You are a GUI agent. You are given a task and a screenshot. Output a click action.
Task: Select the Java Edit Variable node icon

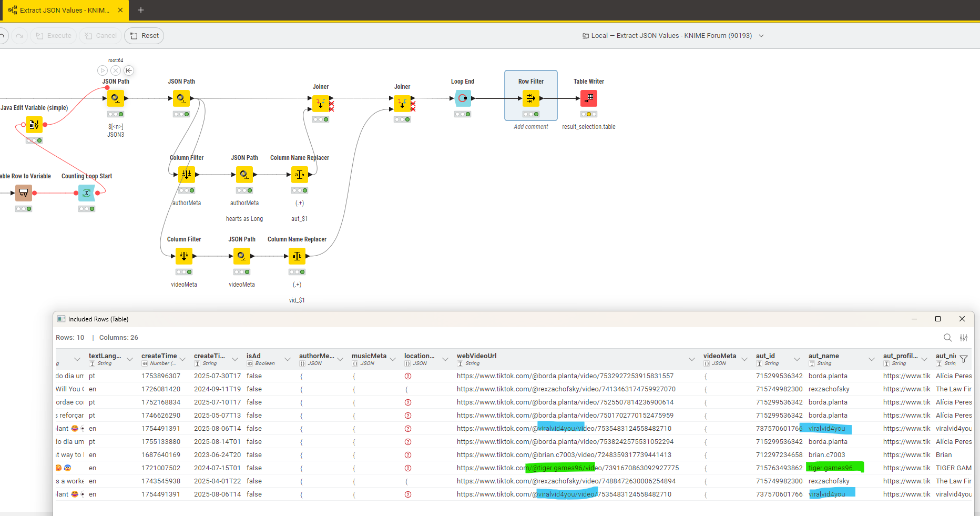[x=34, y=125]
